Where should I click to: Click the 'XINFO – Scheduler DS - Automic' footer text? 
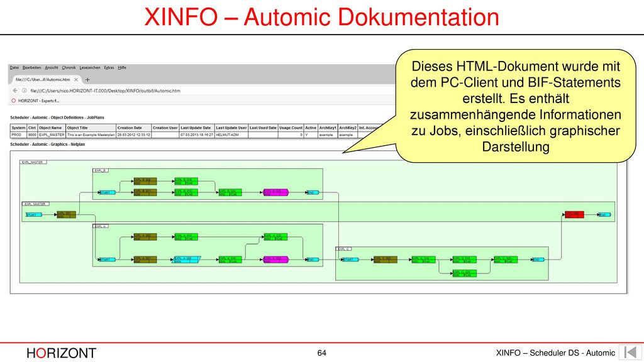(x=555, y=353)
